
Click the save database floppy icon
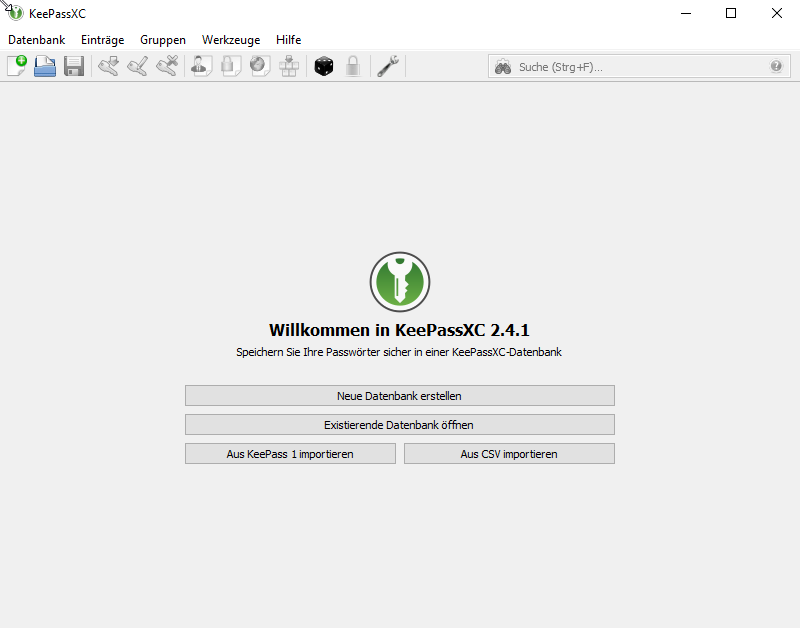[x=74, y=66]
